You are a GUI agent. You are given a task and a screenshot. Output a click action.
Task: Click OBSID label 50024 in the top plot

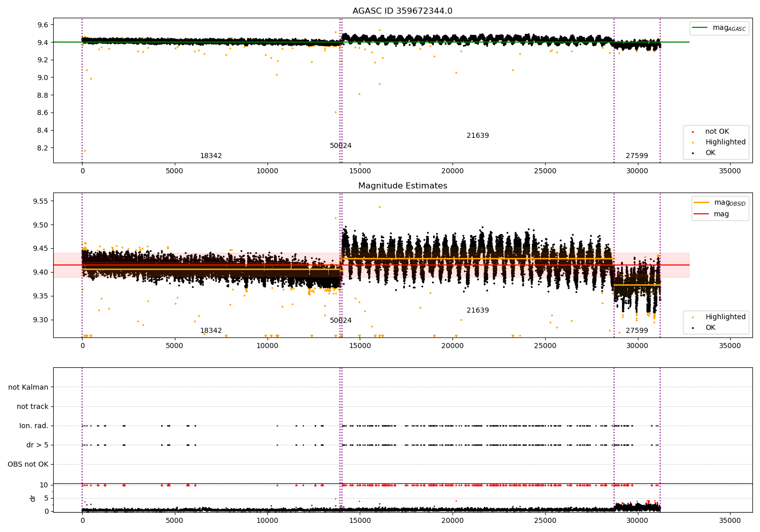pyautogui.click(x=340, y=146)
